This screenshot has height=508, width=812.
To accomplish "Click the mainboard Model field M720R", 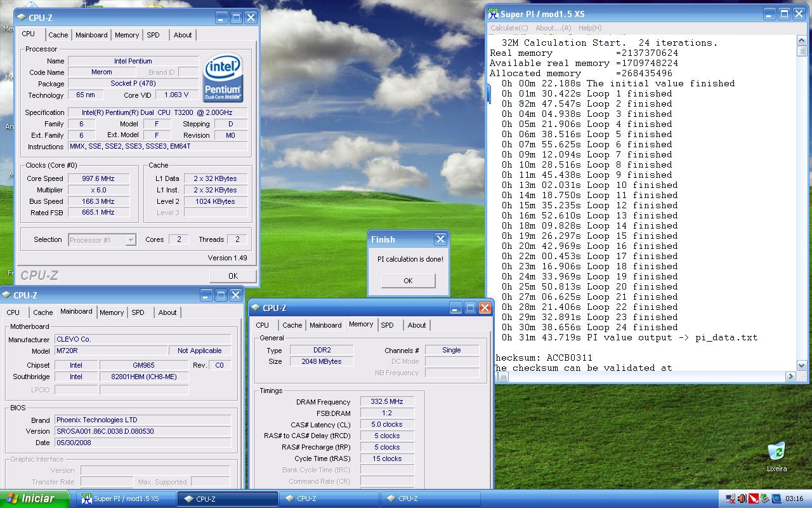I will (x=111, y=351).
